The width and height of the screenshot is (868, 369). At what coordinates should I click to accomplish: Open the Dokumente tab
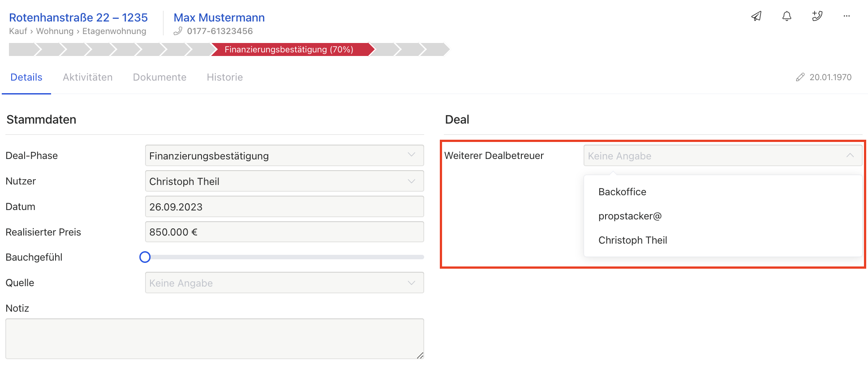[x=159, y=77]
